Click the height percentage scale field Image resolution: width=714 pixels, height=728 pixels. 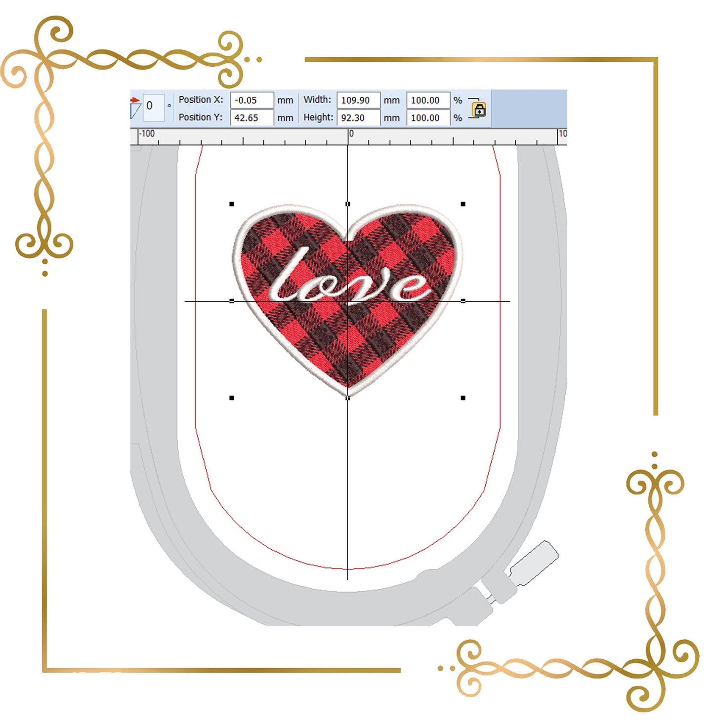(x=428, y=118)
